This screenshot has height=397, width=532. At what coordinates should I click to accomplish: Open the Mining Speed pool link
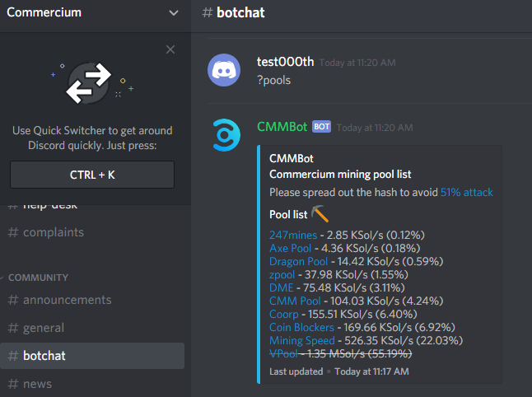pos(302,340)
